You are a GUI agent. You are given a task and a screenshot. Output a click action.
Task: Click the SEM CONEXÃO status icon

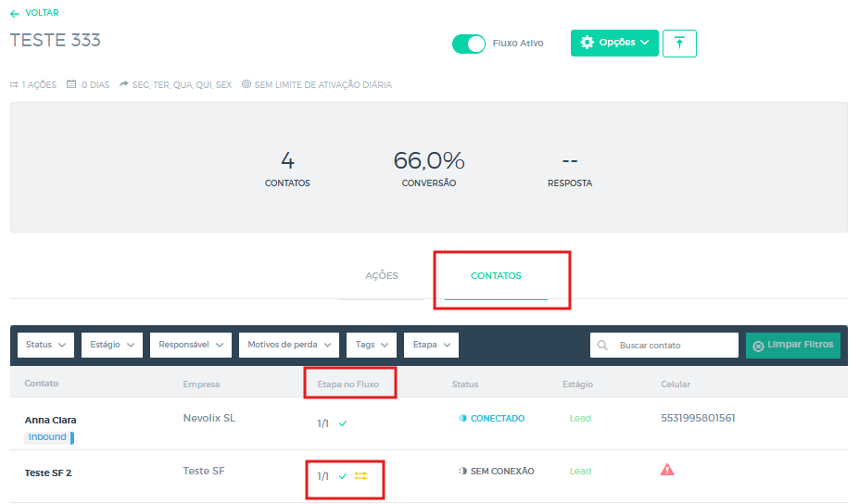[463, 472]
